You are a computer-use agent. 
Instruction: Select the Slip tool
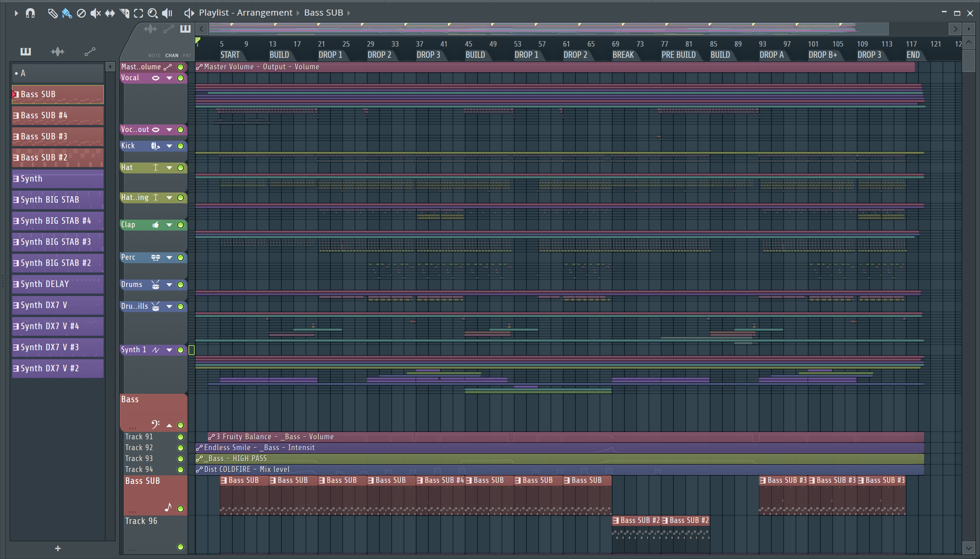110,13
